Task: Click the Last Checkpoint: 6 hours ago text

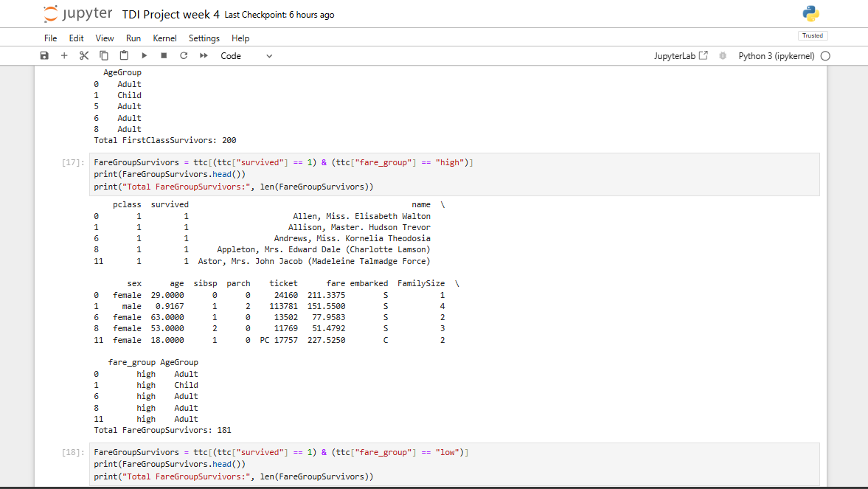Action: [x=279, y=15]
